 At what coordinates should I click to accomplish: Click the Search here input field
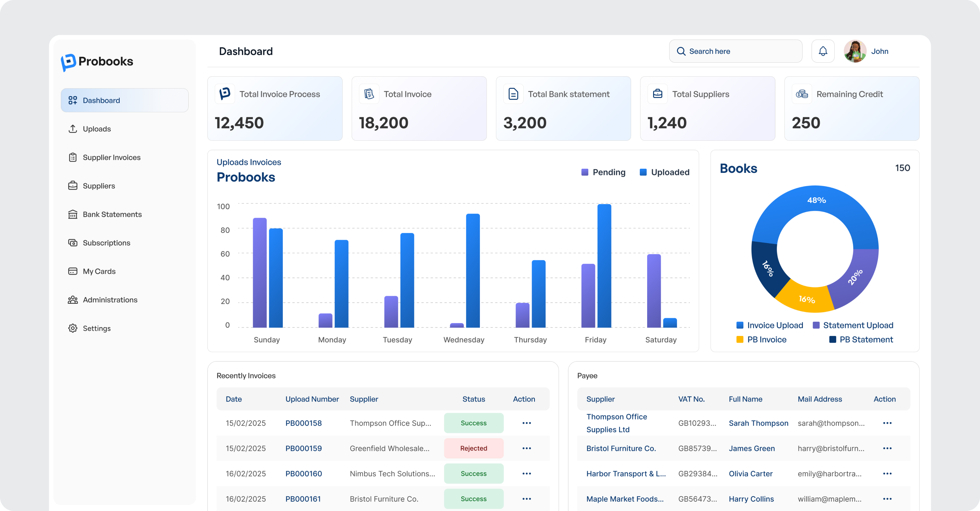pyautogui.click(x=735, y=51)
